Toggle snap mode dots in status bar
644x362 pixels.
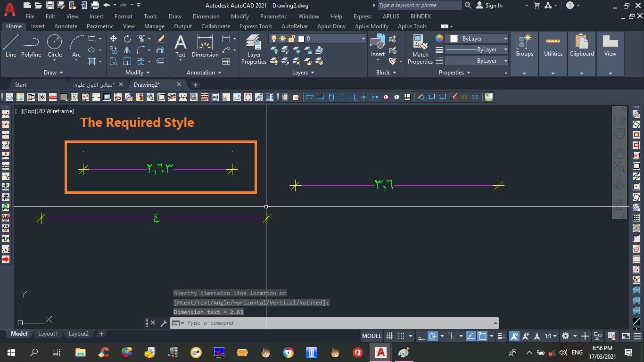pos(401,336)
